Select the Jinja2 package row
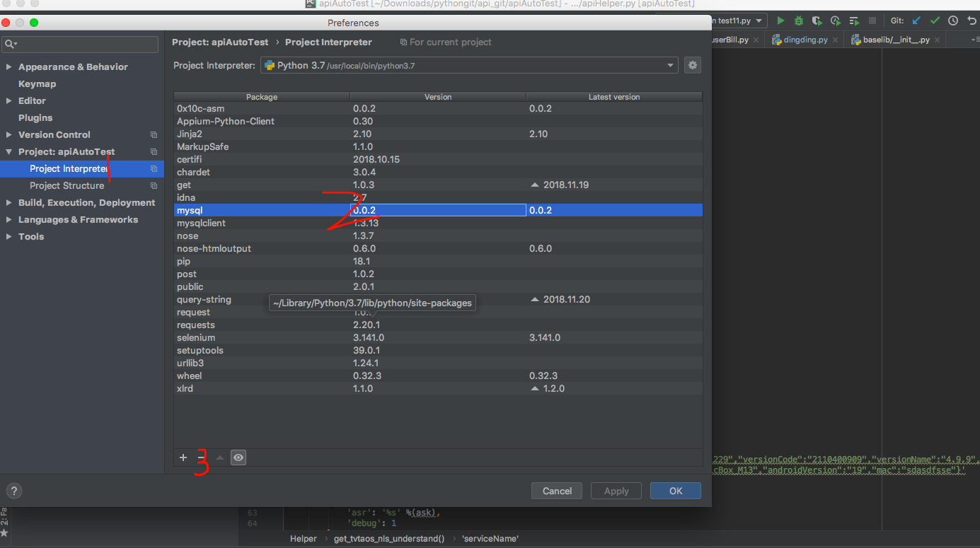Screen dimensions: 980x548 pos(438,134)
